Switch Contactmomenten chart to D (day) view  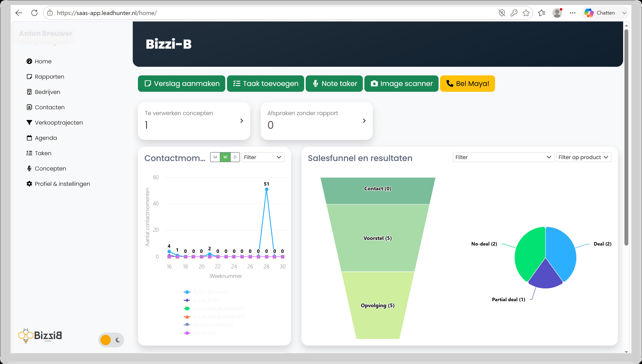tap(235, 157)
